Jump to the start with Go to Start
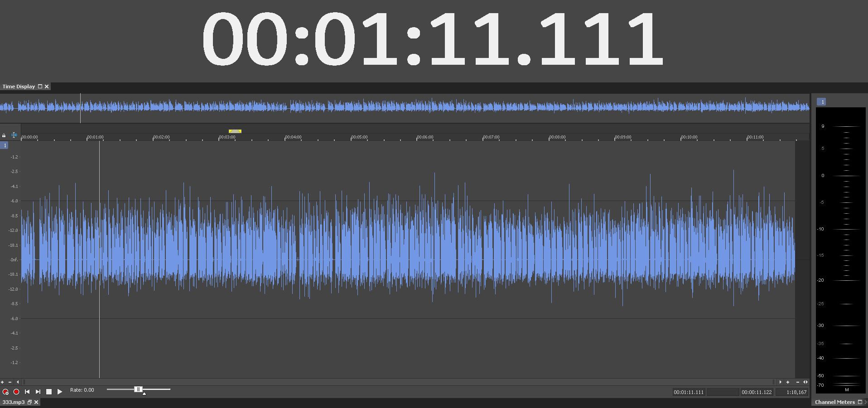This screenshot has height=408, width=868. click(27, 392)
